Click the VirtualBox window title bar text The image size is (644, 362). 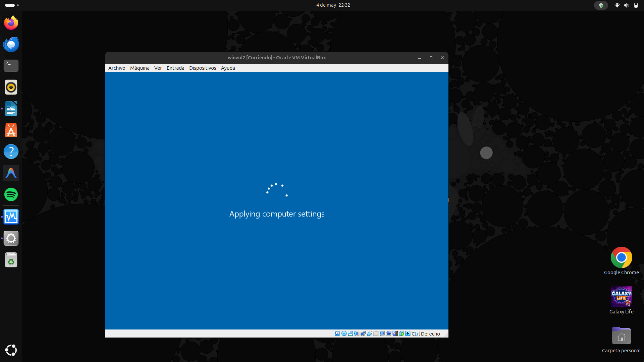coord(277,58)
